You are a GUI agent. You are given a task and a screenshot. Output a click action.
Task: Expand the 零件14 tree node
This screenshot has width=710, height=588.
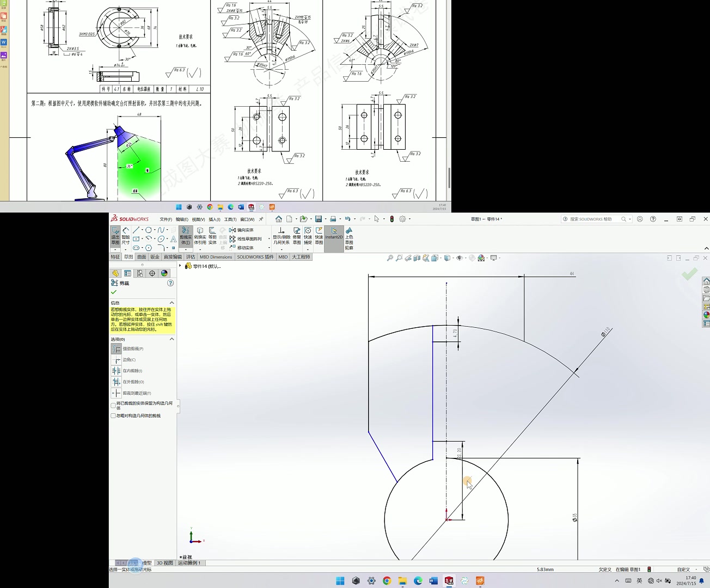[180, 266]
